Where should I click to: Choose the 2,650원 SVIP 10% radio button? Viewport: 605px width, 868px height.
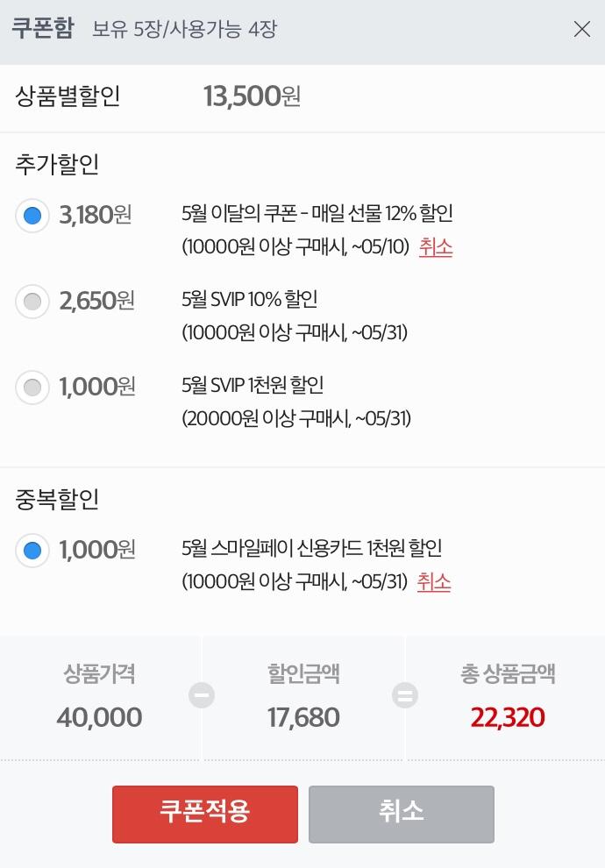(32, 302)
